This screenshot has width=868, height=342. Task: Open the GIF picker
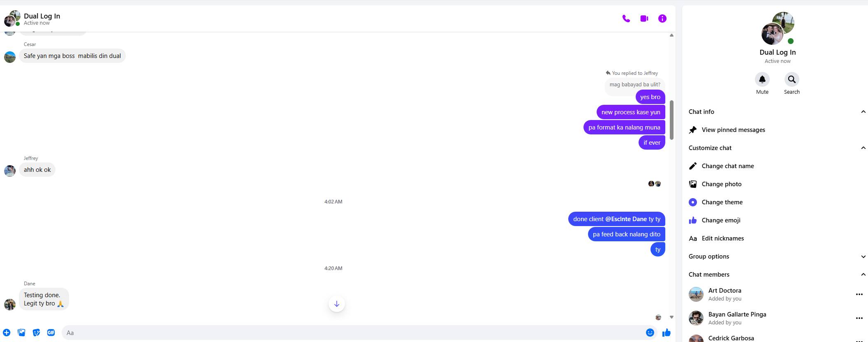click(x=51, y=333)
